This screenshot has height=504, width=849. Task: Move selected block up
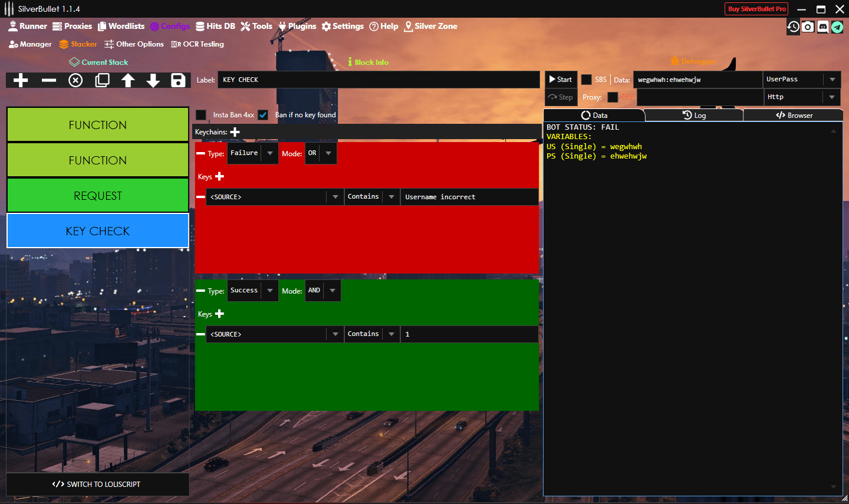[128, 80]
